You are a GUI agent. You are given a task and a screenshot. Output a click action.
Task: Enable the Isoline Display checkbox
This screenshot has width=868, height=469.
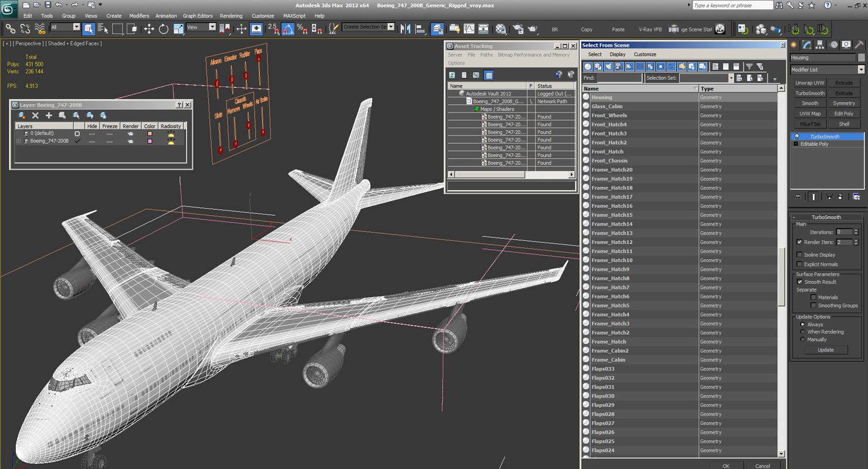tap(799, 254)
